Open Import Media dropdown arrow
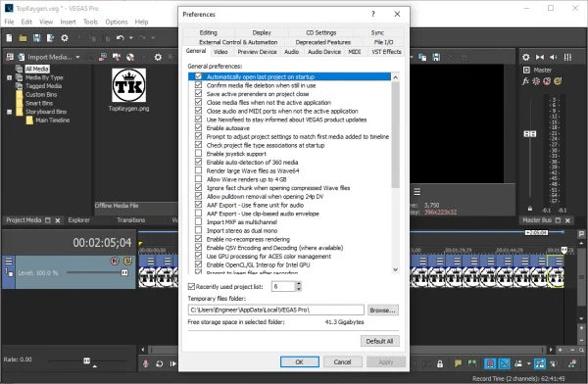Viewport: 588px width, 384px height. pyautogui.click(x=77, y=57)
